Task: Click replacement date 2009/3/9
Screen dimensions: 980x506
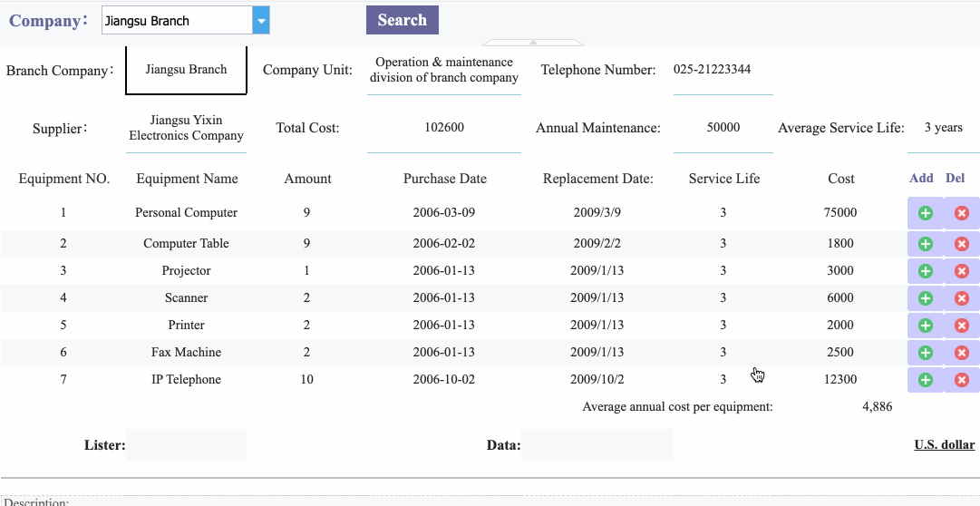Action: click(x=597, y=213)
